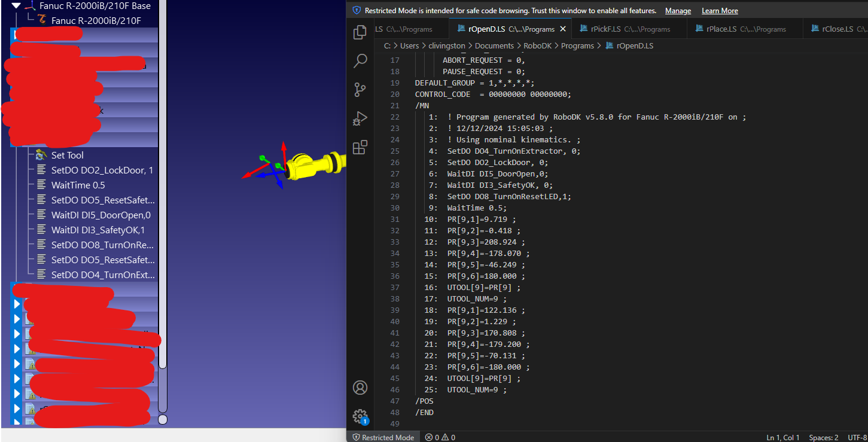
Task: Open the Run and Debug view
Action: tap(360, 118)
